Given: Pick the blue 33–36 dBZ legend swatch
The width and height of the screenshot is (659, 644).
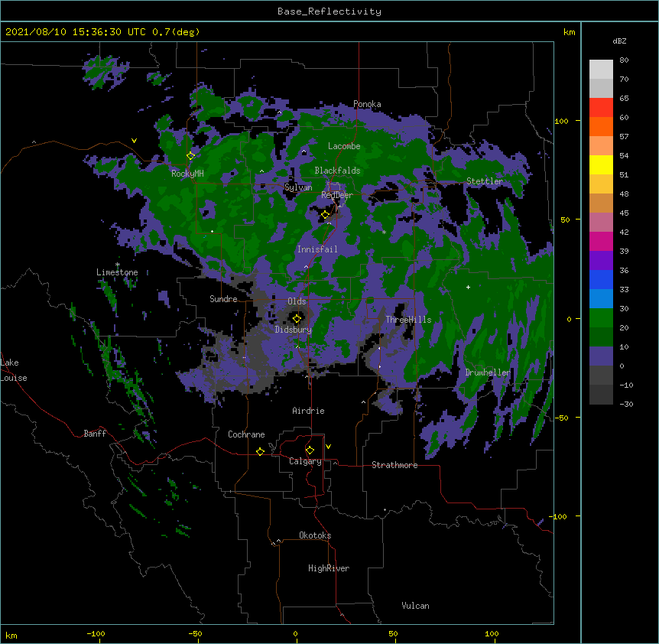Looking at the screenshot, I should click(x=601, y=279).
